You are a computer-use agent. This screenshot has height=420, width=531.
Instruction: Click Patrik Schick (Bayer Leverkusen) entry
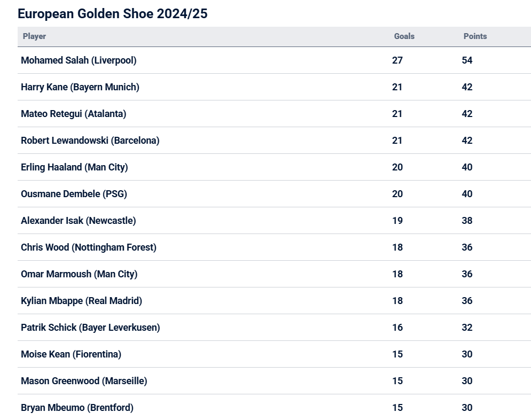tap(90, 328)
